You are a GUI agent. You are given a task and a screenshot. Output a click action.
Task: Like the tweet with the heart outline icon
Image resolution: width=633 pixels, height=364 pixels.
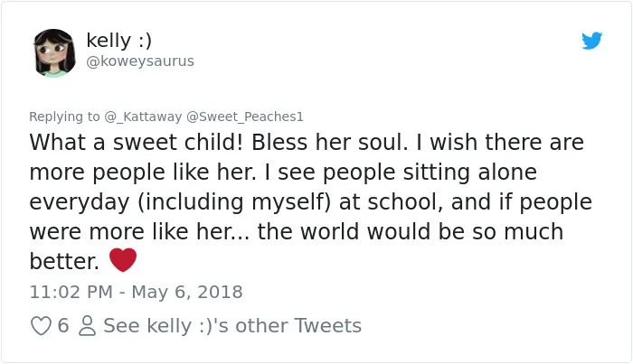tap(41, 326)
